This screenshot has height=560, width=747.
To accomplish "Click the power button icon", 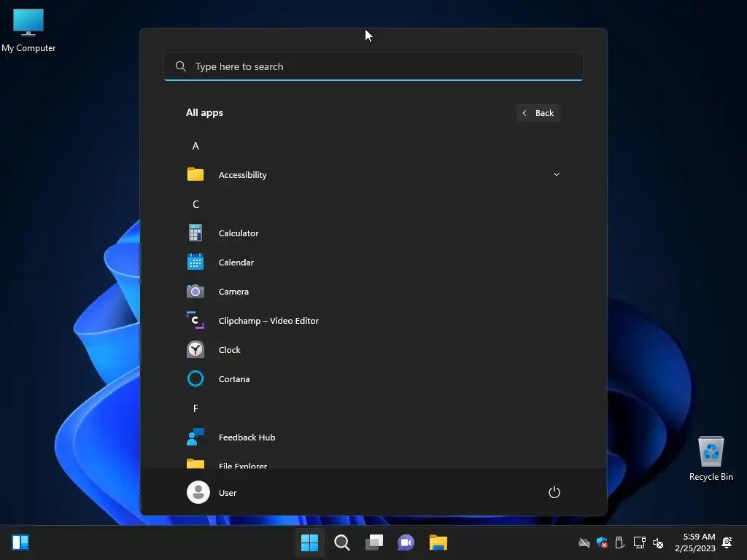I will pos(554,492).
